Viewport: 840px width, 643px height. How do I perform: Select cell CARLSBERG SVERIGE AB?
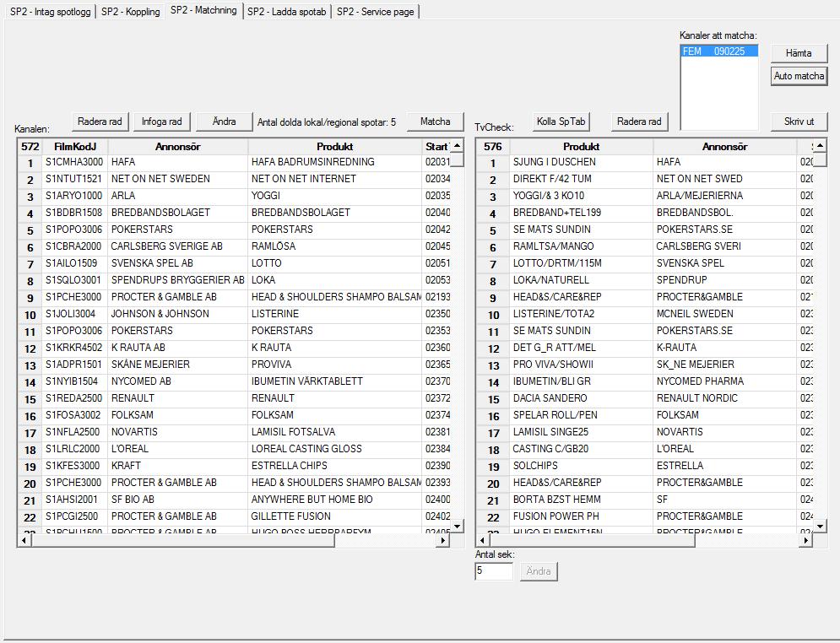(178, 246)
